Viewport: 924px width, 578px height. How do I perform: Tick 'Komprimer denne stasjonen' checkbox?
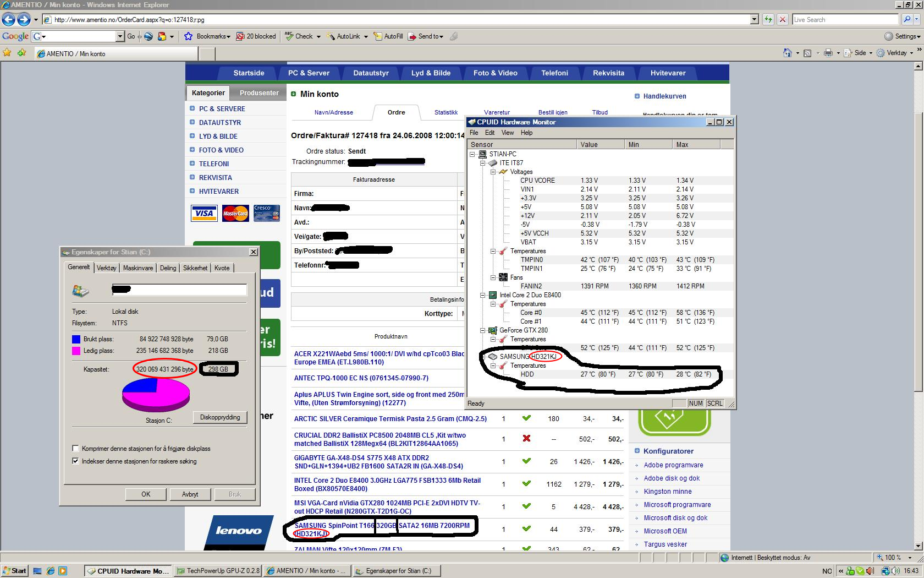click(75, 448)
